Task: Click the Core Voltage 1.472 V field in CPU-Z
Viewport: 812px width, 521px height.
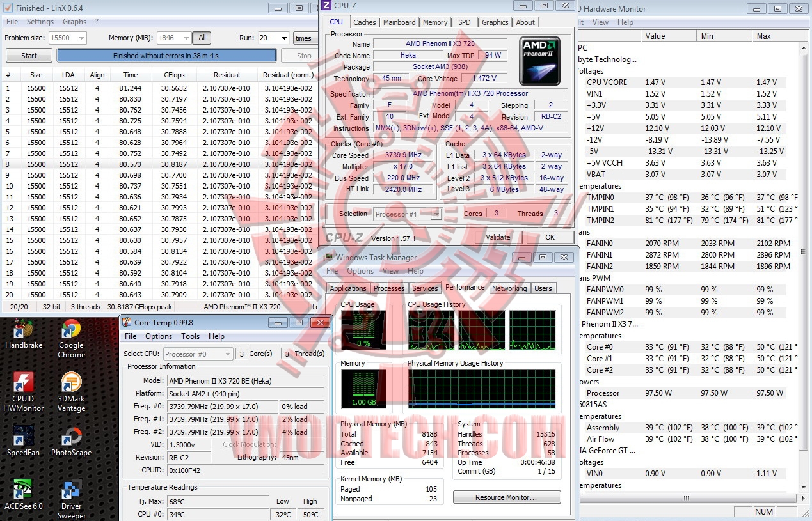Action: click(x=484, y=79)
